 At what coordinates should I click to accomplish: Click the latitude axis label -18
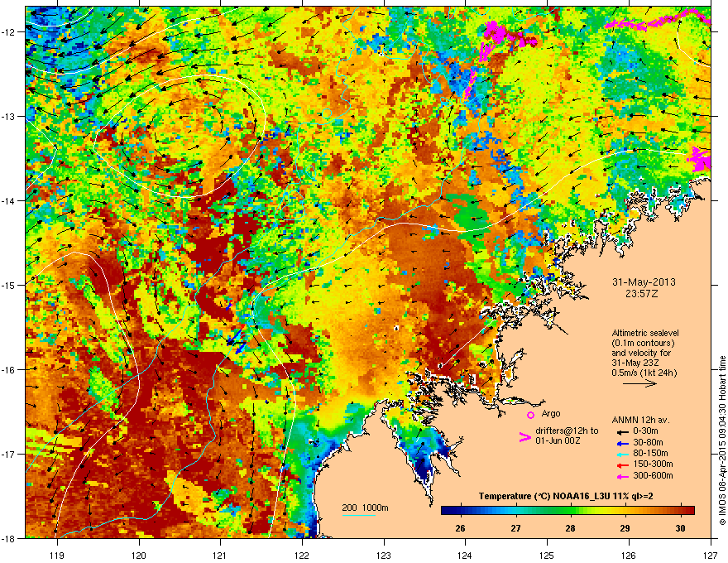(8, 538)
